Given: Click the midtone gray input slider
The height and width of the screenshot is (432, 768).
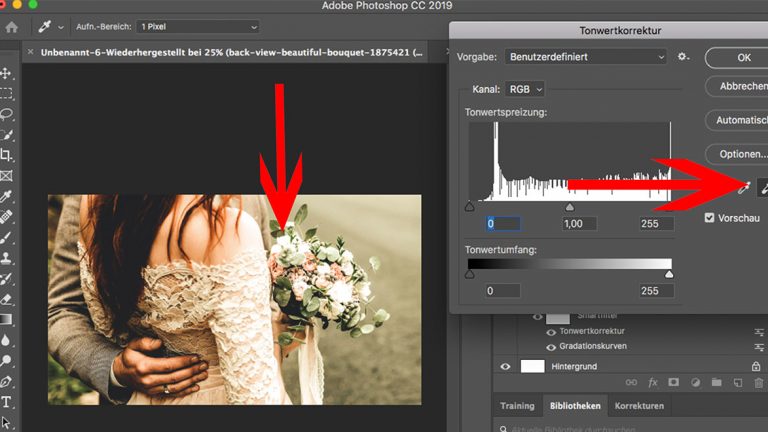Looking at the screenshot, I should 570,207.
